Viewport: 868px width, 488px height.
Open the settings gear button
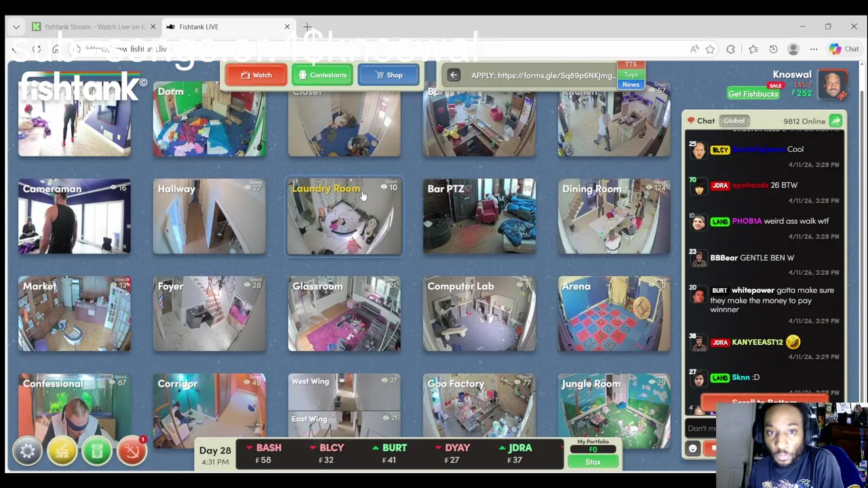coord(27,451)
